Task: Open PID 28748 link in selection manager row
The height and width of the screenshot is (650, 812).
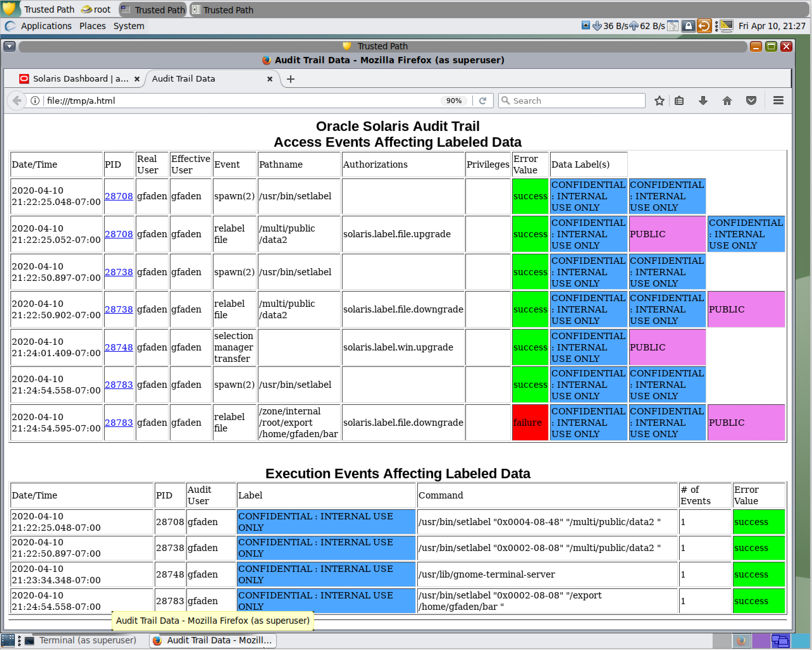Action: click(x=119, y=347)
